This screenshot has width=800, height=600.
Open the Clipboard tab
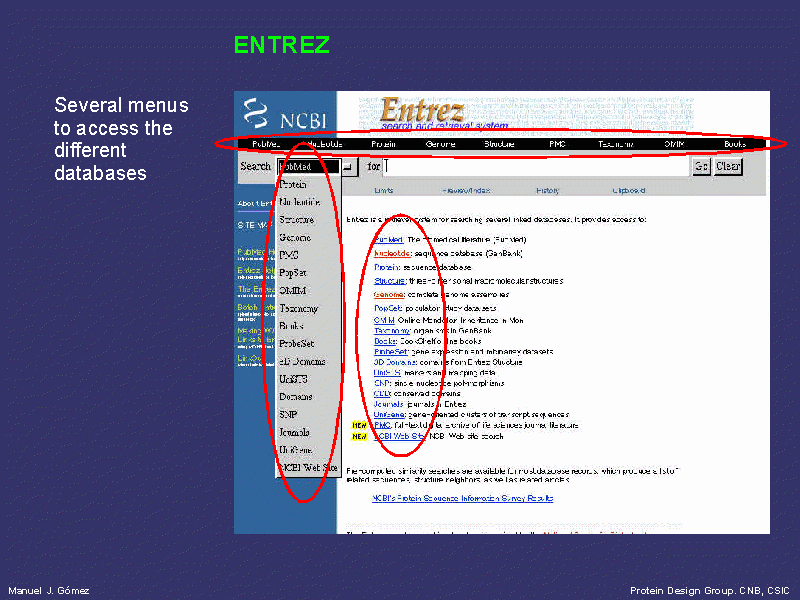[x=629, y=191]
